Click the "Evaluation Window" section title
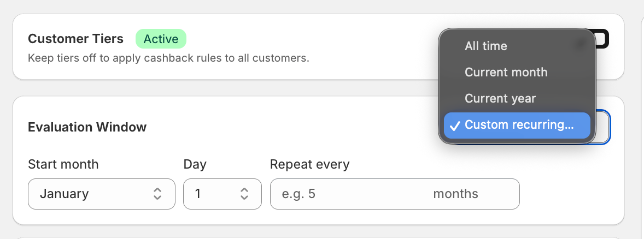Image resolution: width=644 pixels, height=239 pixels. point(87,127)
